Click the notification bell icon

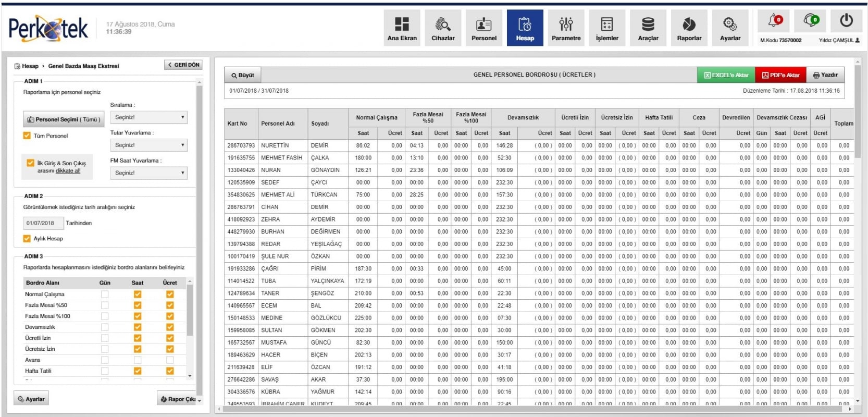pyautogui.click(x=774, y=21)
